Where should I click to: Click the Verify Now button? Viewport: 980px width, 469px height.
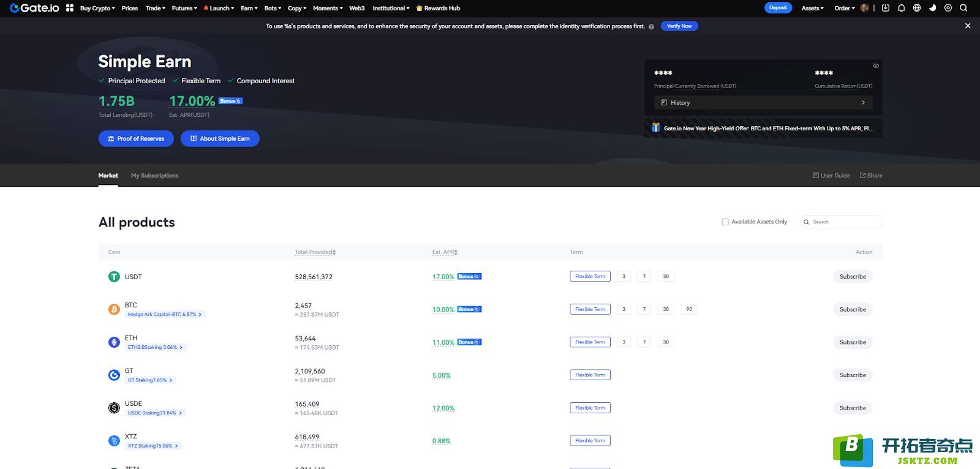(679, 26)
